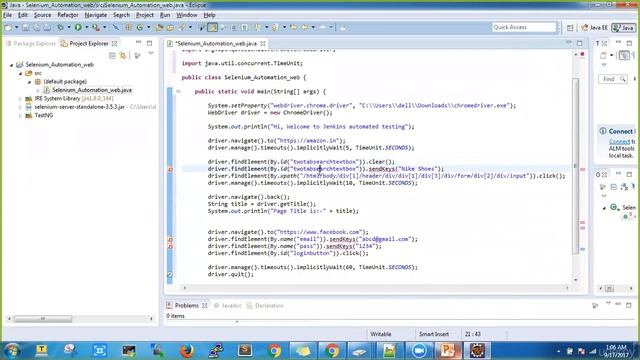640x360 pixels.
Task: Toggle Mark Occurrences in toolbar
Action: coord(213,27)
